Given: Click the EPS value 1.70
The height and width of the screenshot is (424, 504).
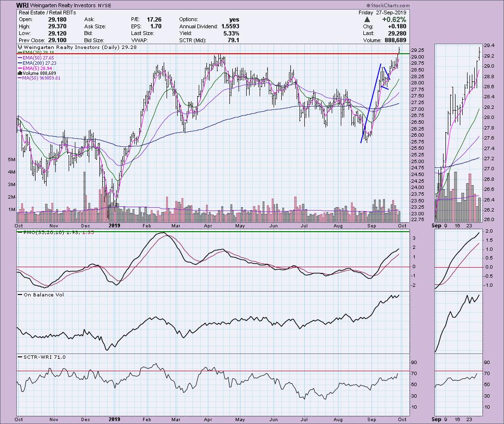Looking at the screenshot, I should click(156, 26).
